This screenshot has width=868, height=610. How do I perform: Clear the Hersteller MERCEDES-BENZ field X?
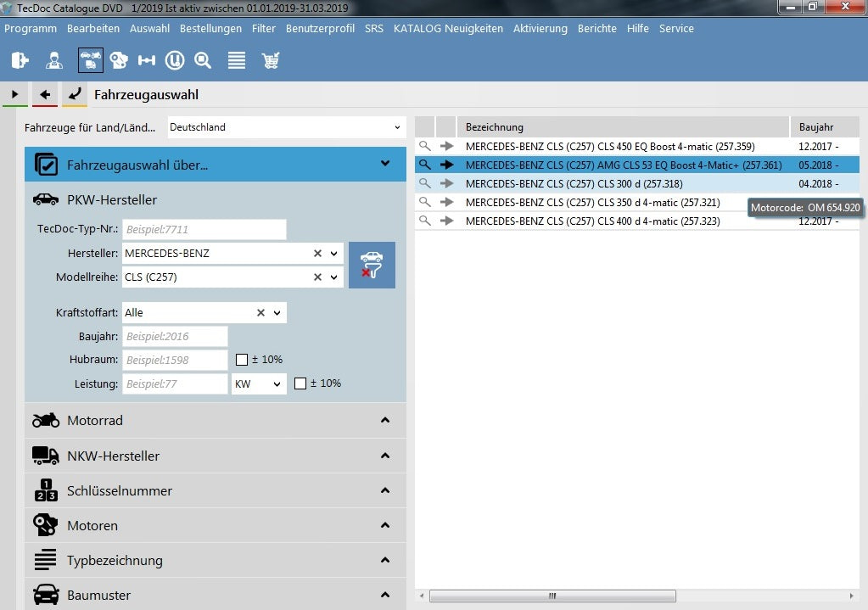coord(317,253)
